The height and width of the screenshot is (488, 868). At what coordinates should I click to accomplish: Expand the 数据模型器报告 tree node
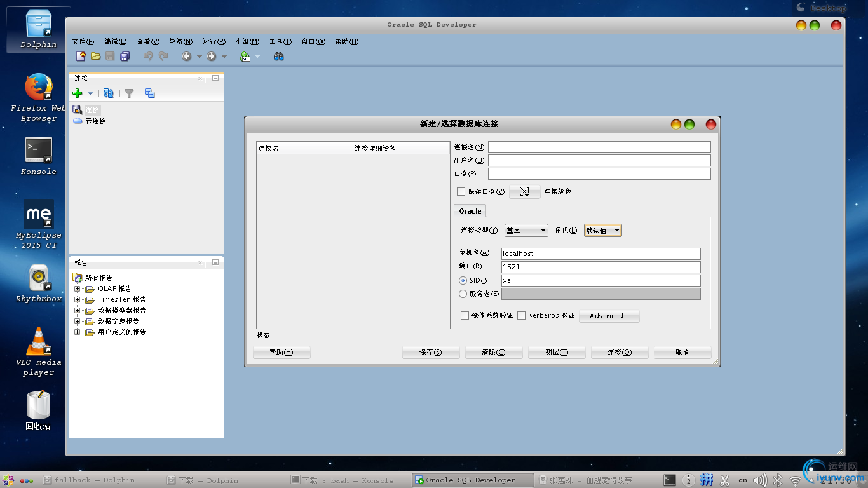coord(78,310)
